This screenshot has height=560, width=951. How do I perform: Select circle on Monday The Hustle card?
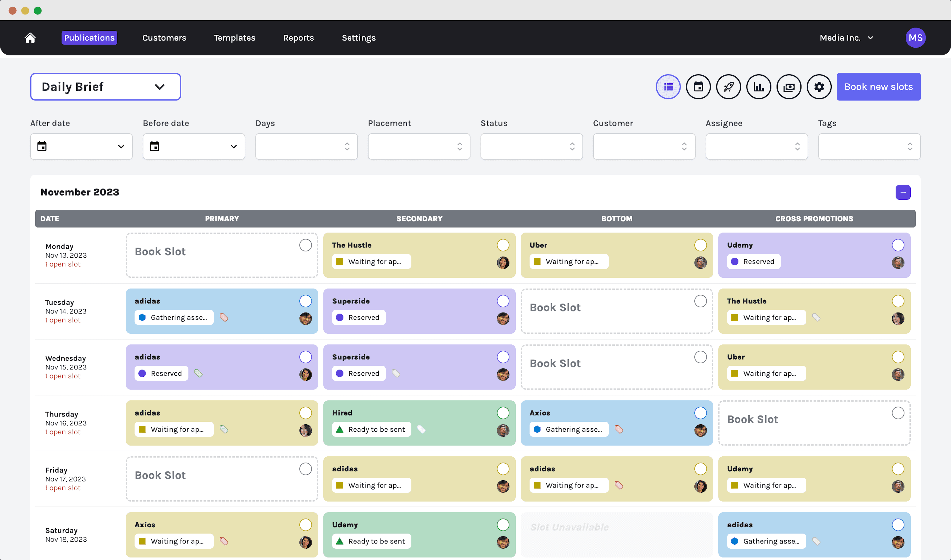coord(503,245)
